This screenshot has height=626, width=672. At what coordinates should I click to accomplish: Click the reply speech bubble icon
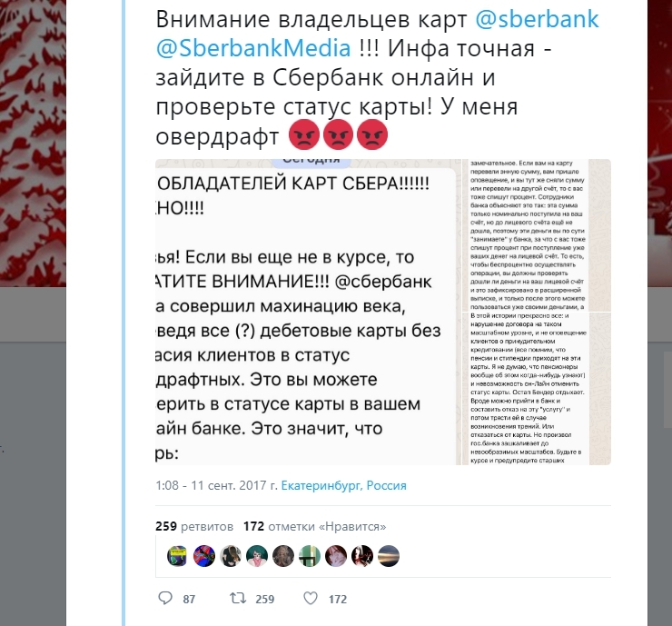point(165,598)
